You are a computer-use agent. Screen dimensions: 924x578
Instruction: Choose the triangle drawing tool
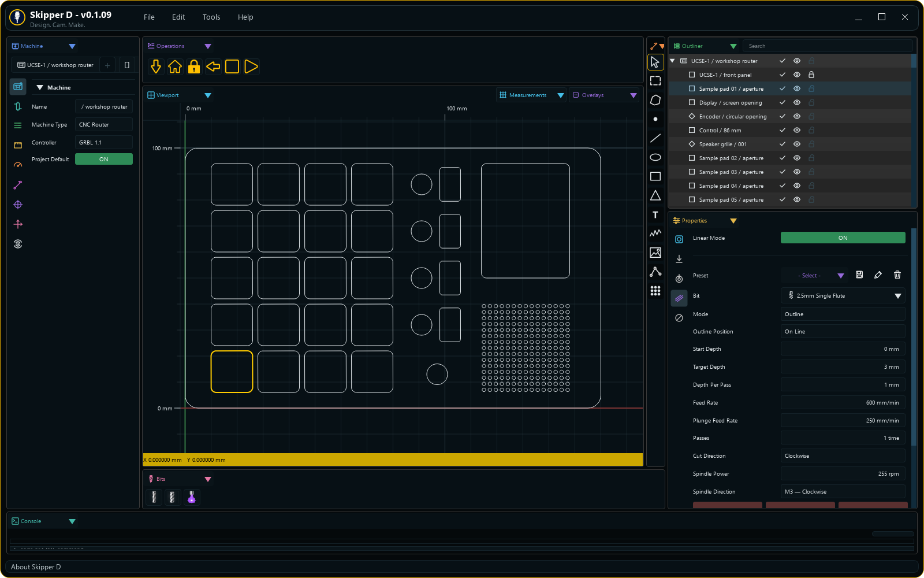pos(655,195)
